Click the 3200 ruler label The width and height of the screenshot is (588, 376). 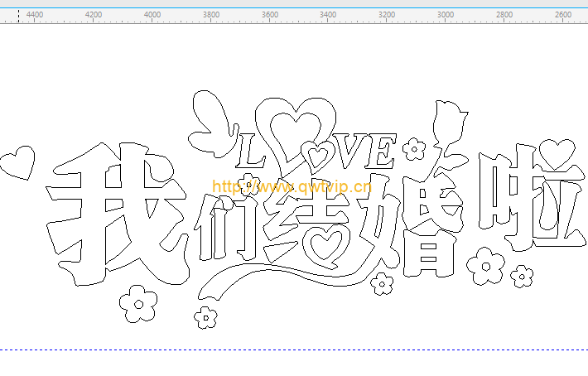point(387,15)
